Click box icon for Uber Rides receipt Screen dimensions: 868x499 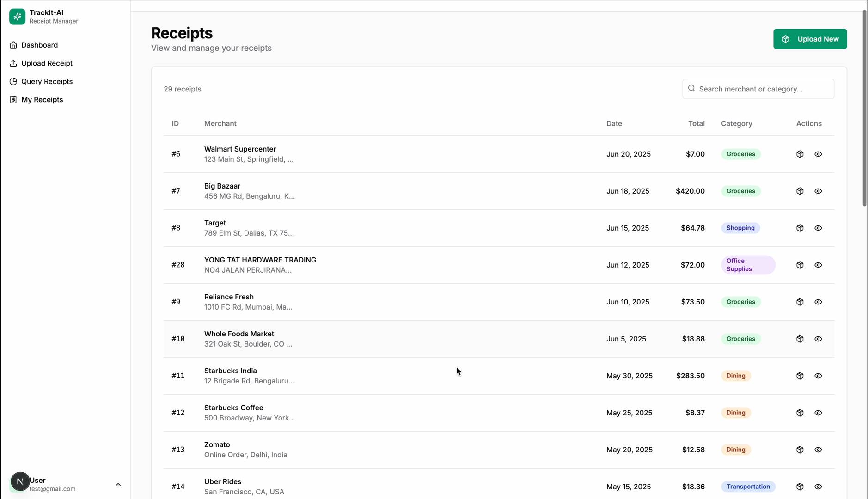[800, 487]
